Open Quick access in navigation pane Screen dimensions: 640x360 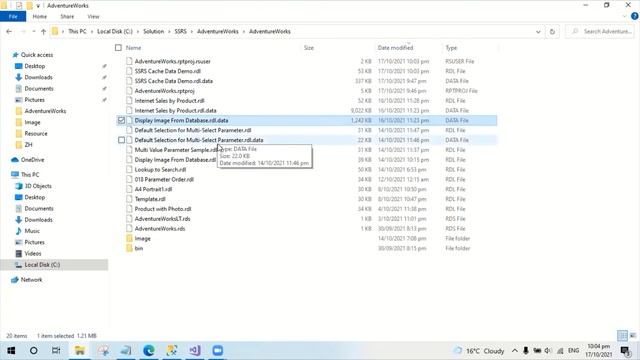click(x=37, y=55)
